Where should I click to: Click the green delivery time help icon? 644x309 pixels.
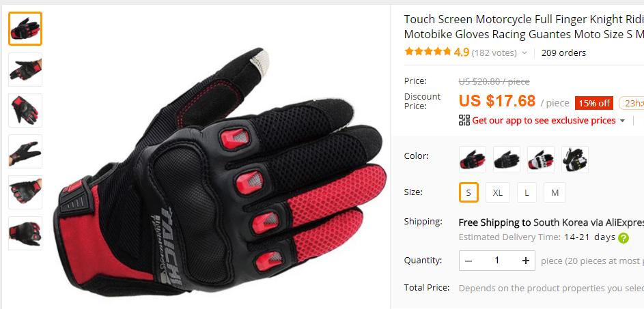point(623,238)
